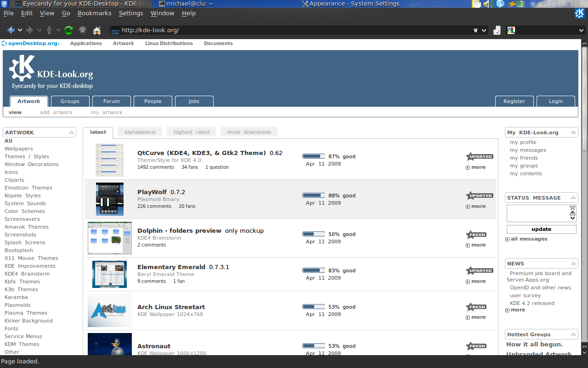Open the QtCurve theme title link
Image resolution: width=588 pixels, height=368 pixels.
click(x=202, y=153)
